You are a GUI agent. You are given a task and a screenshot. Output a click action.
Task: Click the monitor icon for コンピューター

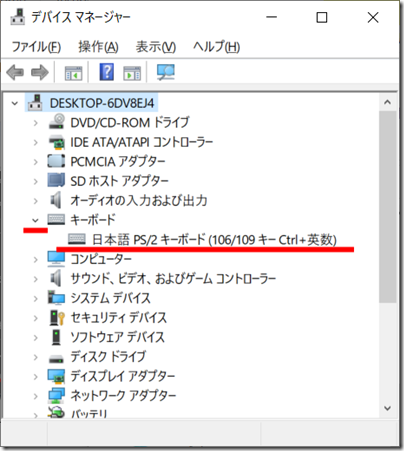56,259
